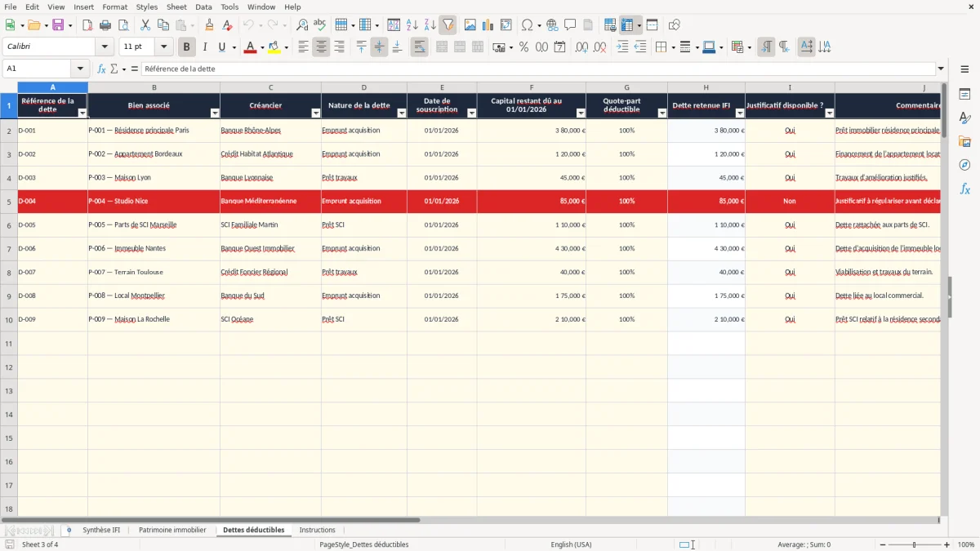Run the Spelling check icon
Image resolution: width=980 pixels, height=551 pixels.
[320, 25]
